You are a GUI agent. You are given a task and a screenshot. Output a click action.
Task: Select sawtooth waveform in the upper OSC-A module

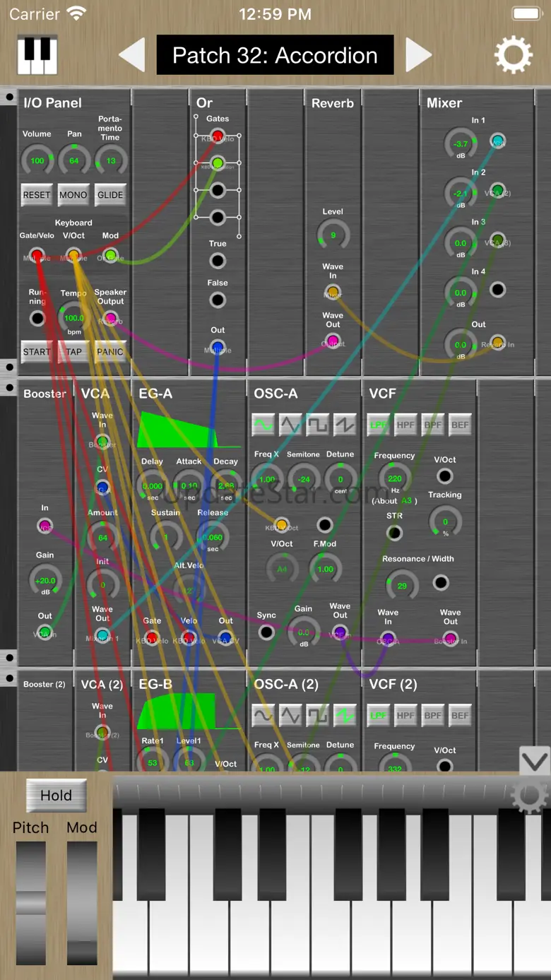pyautogui.click(x=345, y=425)
